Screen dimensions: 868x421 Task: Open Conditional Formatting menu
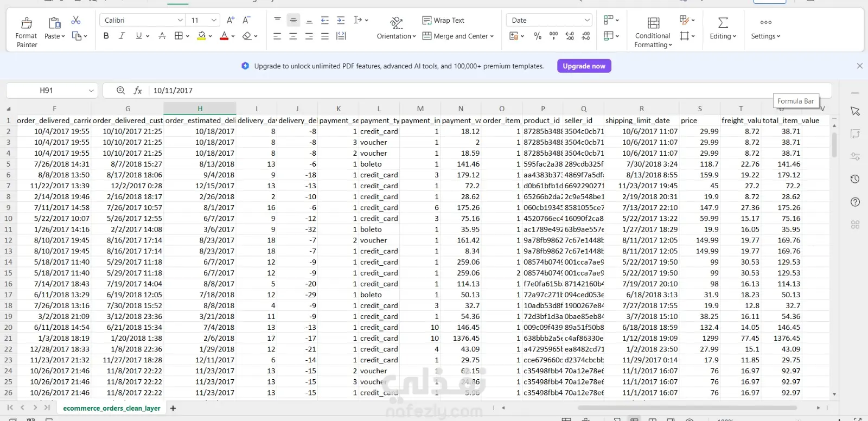(653, 32)
